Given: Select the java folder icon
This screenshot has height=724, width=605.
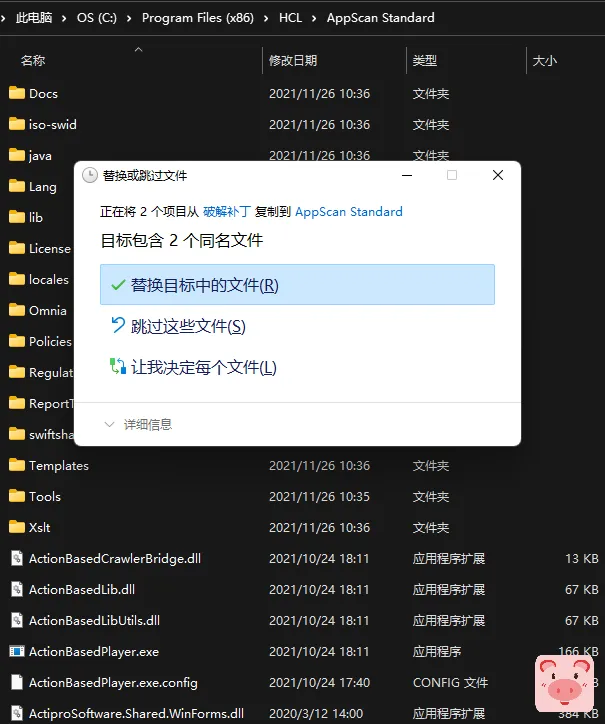Looking at the screenshot, I should pos(17,155).
